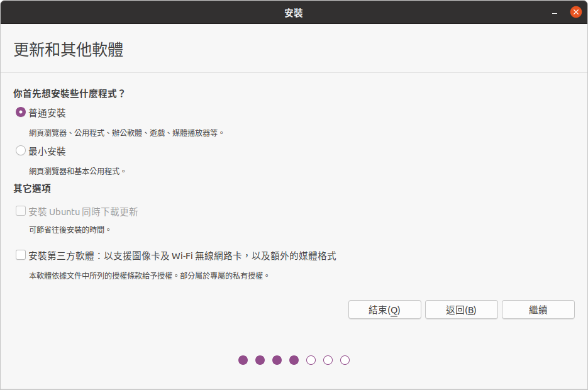588x390 pixels.
Task: Click the 更新和其他軟體 heading
Action: click(69, 50)
